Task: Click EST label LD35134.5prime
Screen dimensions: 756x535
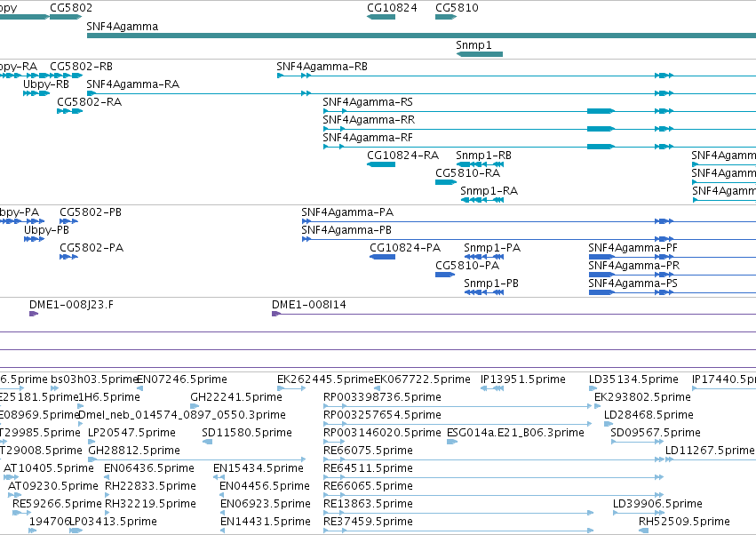Action: (x=633, y=379)
